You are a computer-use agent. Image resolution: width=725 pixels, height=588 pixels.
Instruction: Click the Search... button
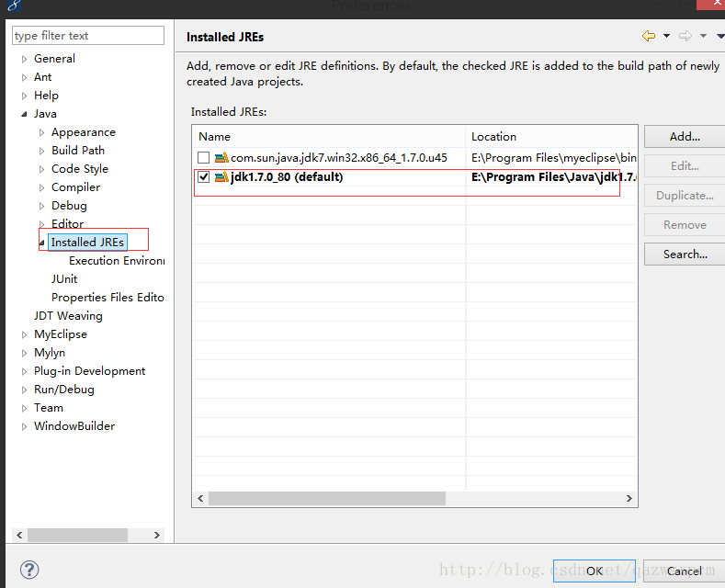coord(685,254)
